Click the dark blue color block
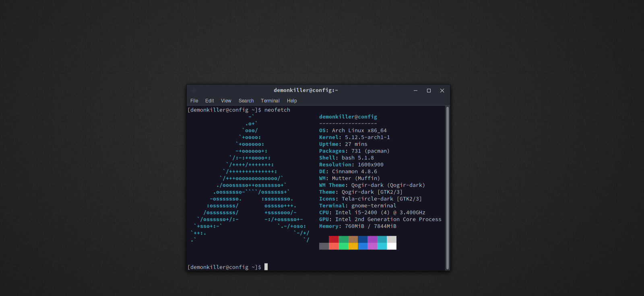Screen dimensions: 644x296 coord(363,239)
